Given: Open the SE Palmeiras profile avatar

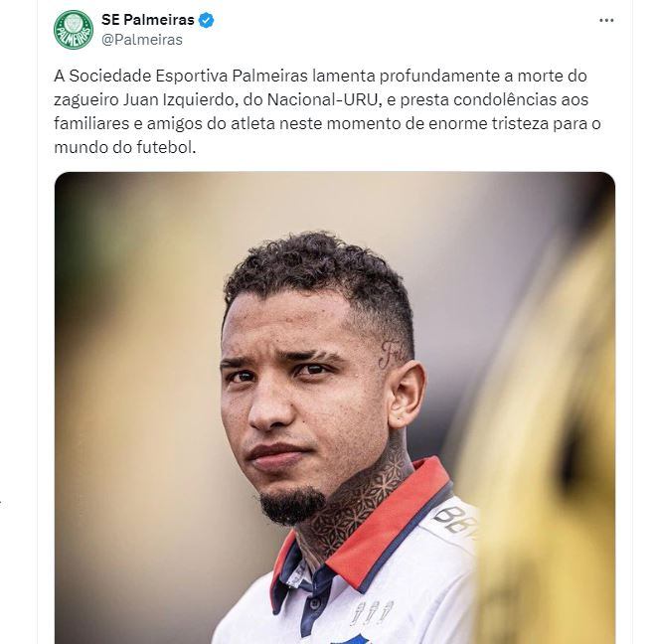Looking at the screenshot, I should [x=74, y=30].
